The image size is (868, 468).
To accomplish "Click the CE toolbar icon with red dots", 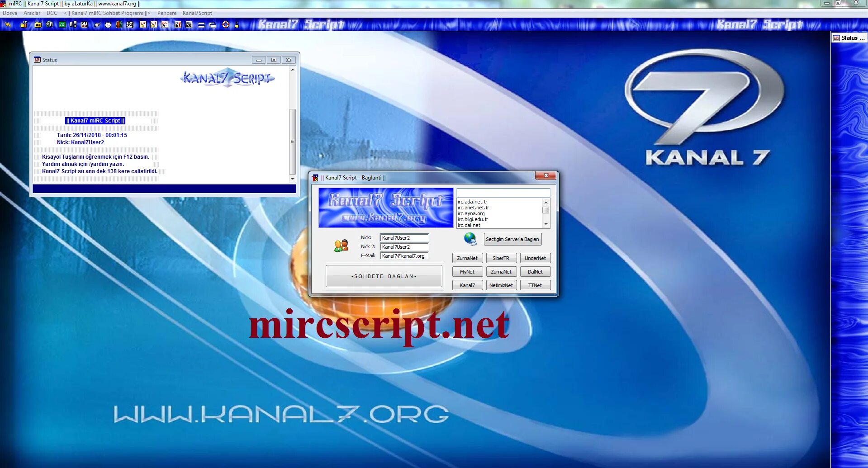I will coord(84,24).
